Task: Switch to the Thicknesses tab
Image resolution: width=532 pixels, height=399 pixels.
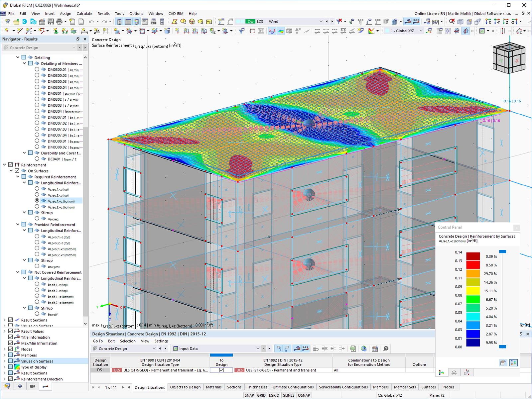Action: pyautogui.click(x=257, y=387)
